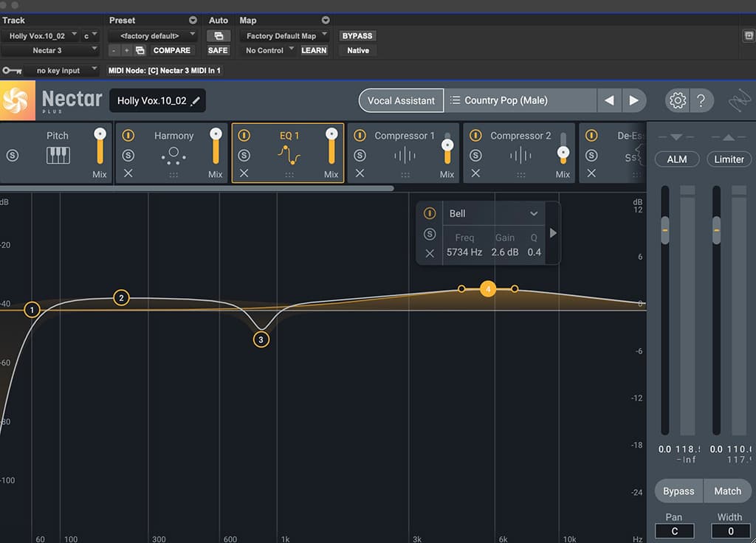Viewport: 756px width, 543px height.
Task: Remove the EQ 1 module with X
Action: click(244, 173)
